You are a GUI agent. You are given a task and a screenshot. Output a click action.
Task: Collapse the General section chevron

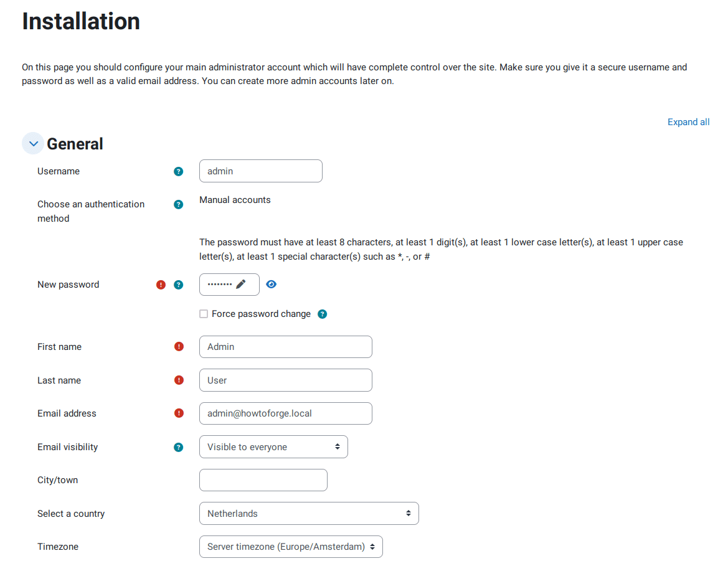[x=33, y=144]
